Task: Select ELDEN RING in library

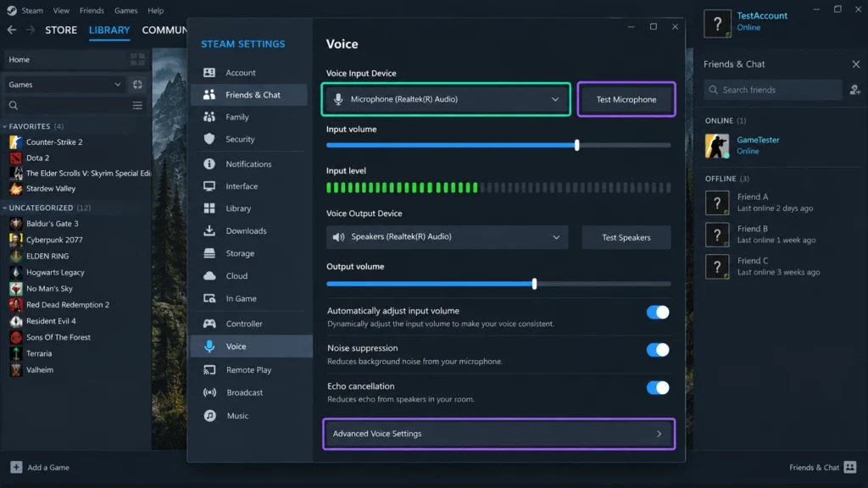Action: (47, 256)
